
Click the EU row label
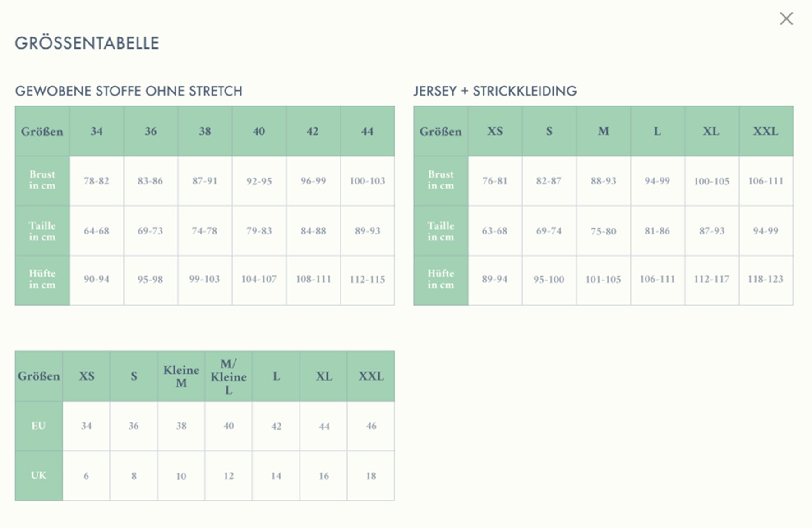(39, 426)
